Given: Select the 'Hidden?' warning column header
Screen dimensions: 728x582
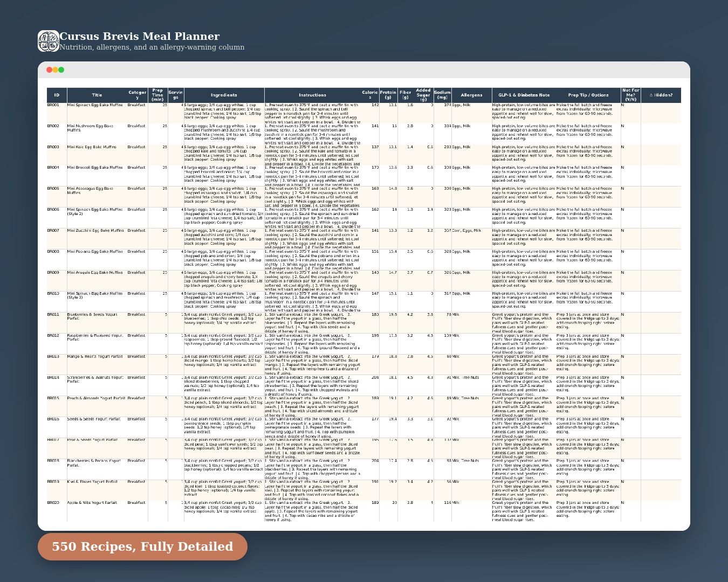Looking at the screenshot, I should tap(661, 95).
